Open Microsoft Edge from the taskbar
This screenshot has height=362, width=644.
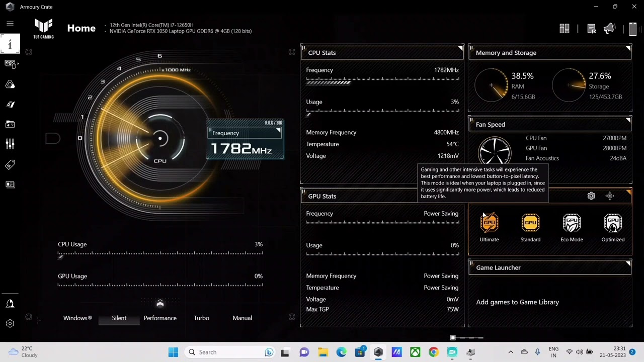[x=341, y=352]
